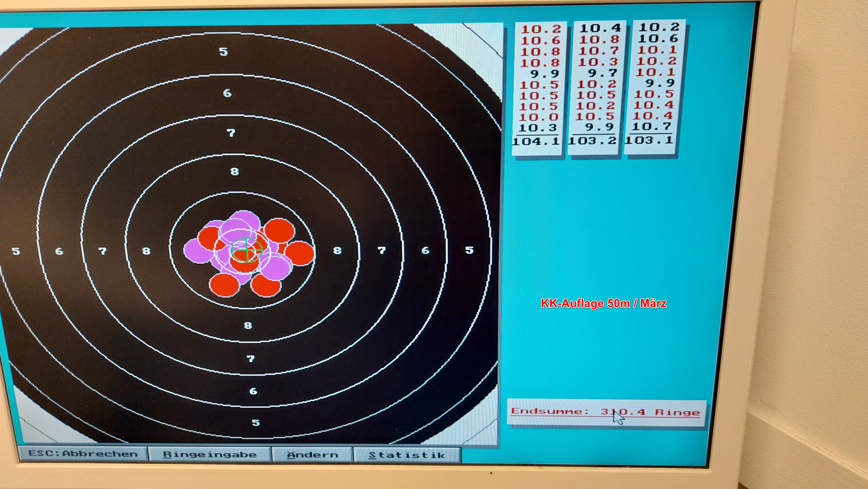Click ring number 8 right of center
The image size is (868, 489).
pyautogui.click(x=337, y=250)
